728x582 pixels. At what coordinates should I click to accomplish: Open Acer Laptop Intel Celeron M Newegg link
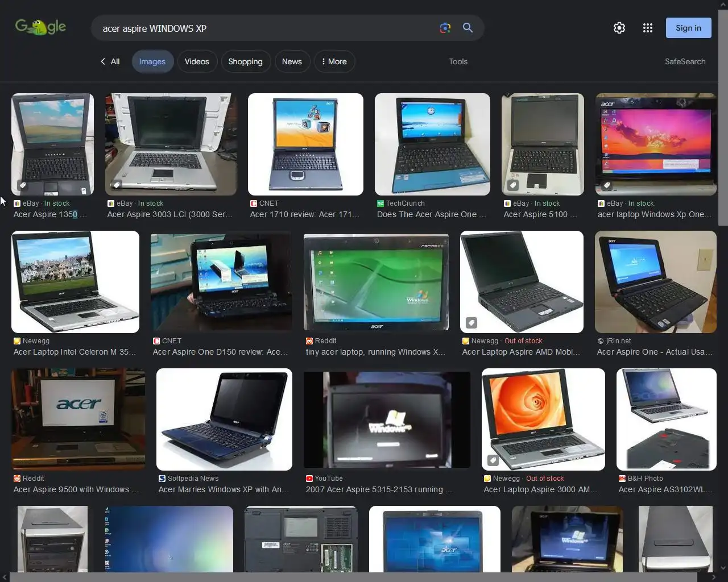tap(75, 352)
